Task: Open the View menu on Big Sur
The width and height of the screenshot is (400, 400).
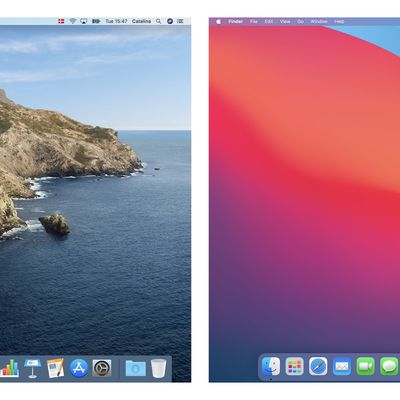Action: pos(285,22)
